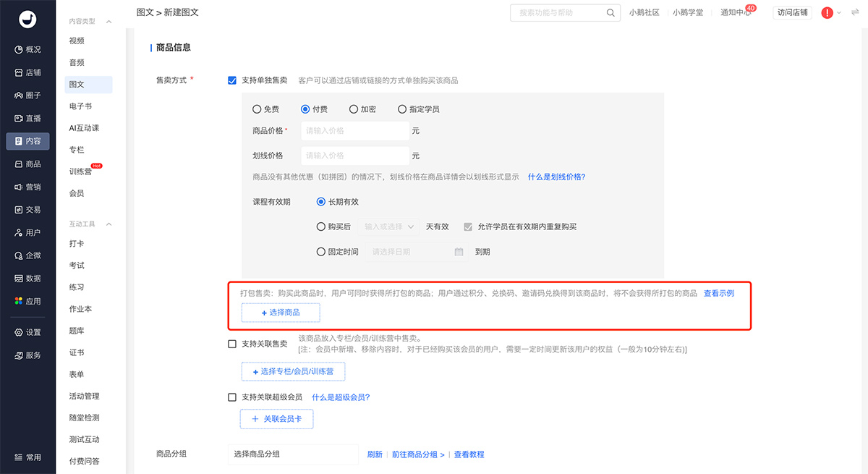Screen dimensions: 868x474
Task: Click the 商品价格 price input field
Action: click(354, 131)
